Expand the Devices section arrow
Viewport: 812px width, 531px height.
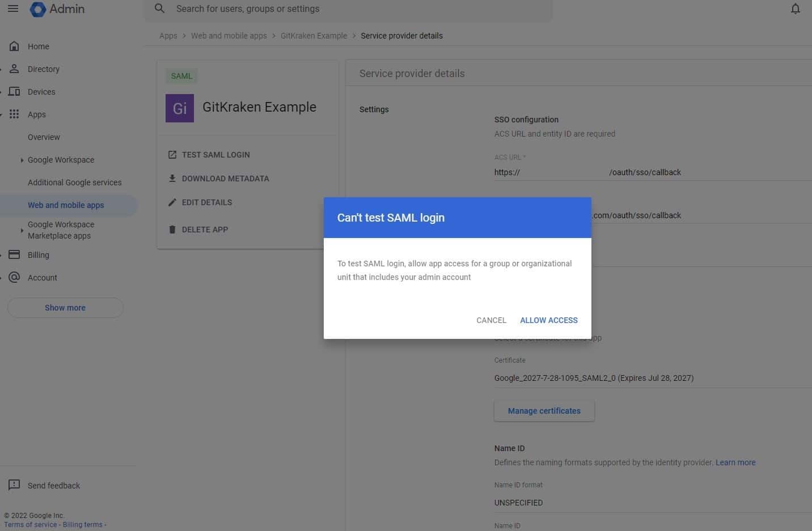click(x=1, y=92)
